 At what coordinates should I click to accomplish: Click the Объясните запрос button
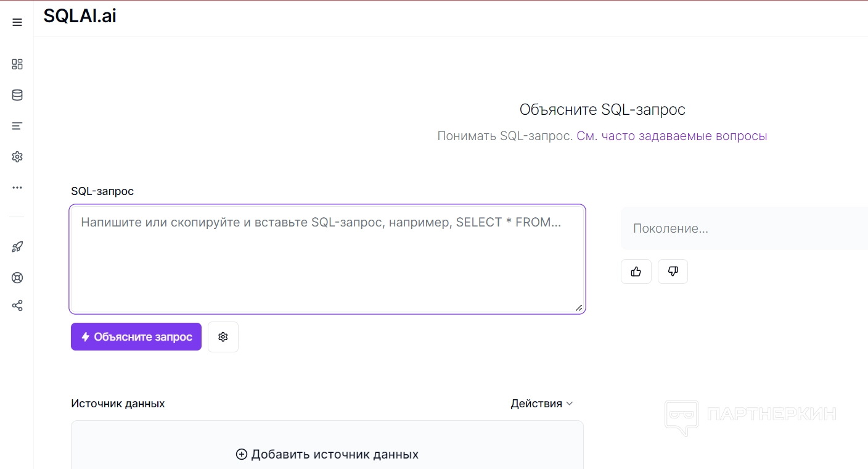point(136,337)
